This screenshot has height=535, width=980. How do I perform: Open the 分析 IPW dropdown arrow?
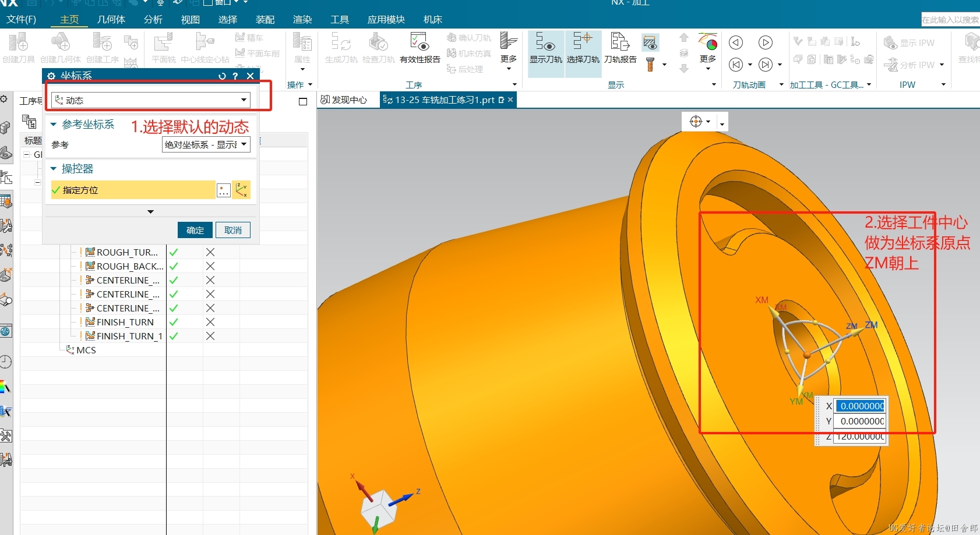tap(942, 65)
